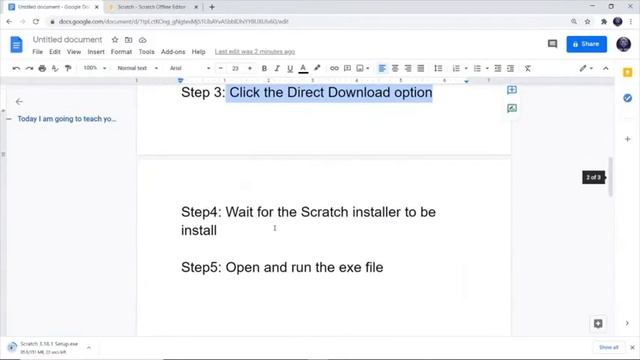
Task: Open Tasks in side panel
Action: pos(628,98)
